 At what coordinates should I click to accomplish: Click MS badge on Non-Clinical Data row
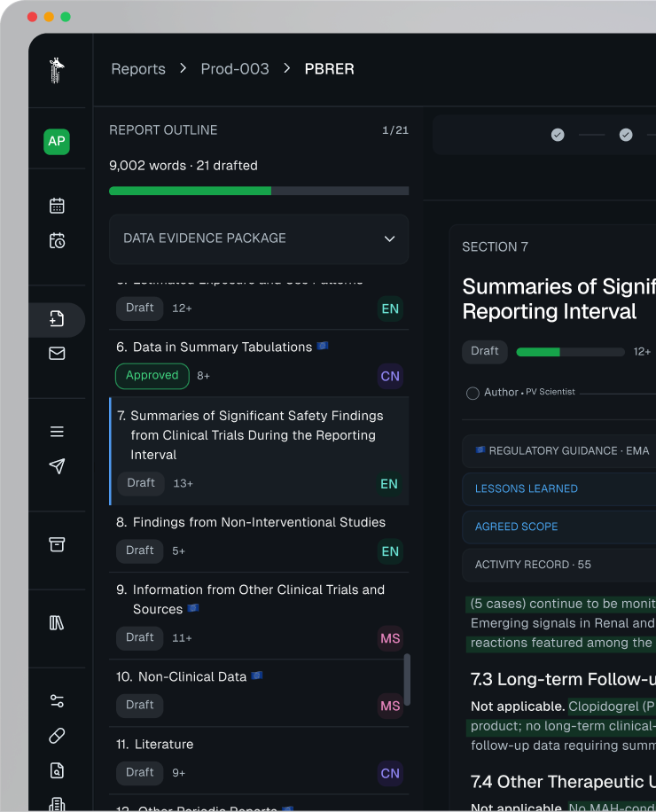[x=390, y=706]
